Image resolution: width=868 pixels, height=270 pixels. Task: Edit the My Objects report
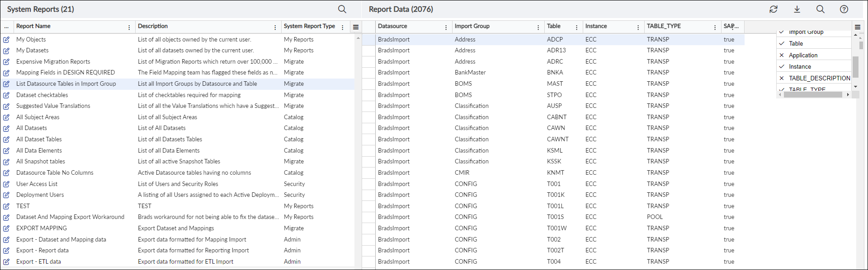pos(6,40)
